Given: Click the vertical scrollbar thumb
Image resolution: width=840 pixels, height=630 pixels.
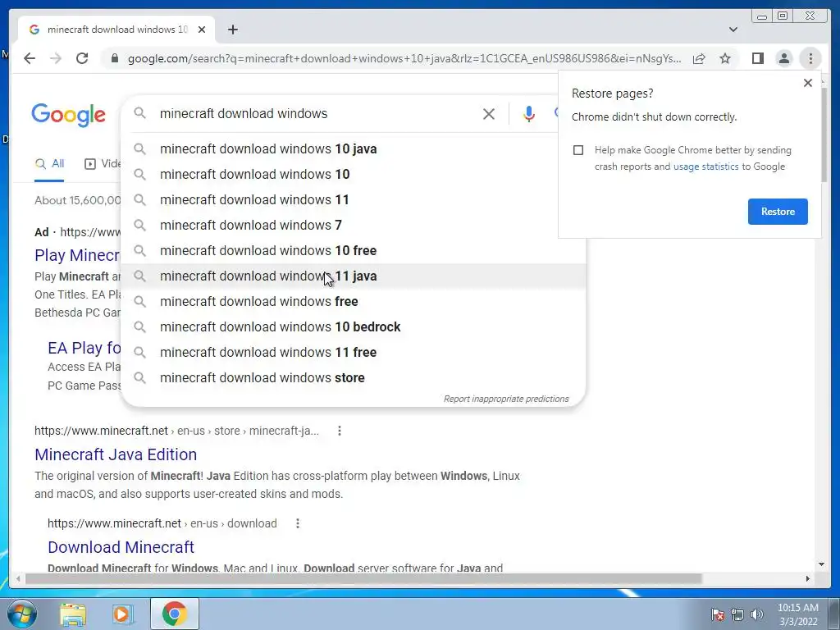Looking at the screenshot, I should pos(825,134).
